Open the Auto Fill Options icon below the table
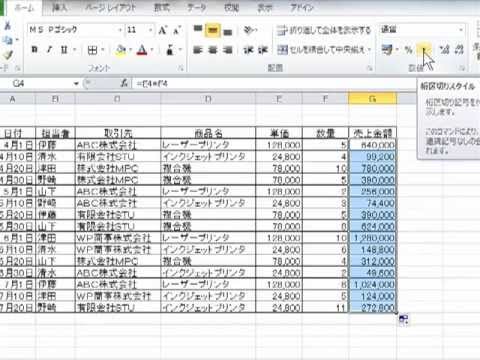This screenshot has width=480, height=360. [x=403, y=320]
